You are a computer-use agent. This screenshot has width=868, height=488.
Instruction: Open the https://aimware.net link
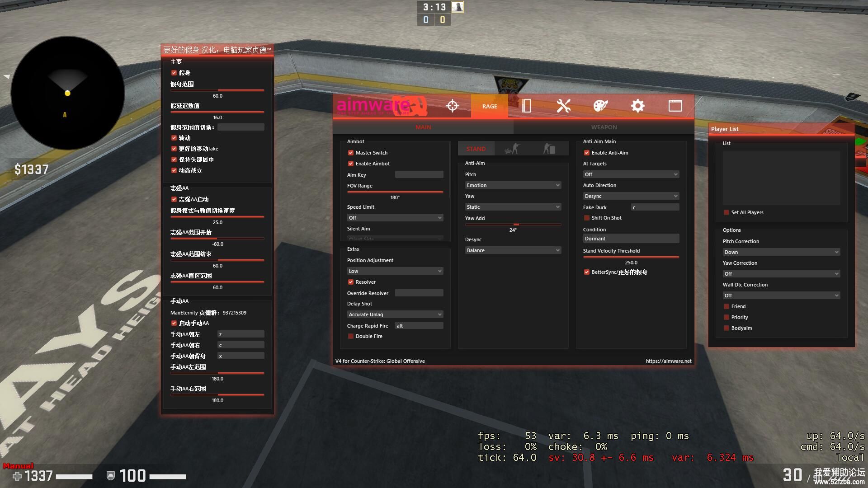[668, 361]
